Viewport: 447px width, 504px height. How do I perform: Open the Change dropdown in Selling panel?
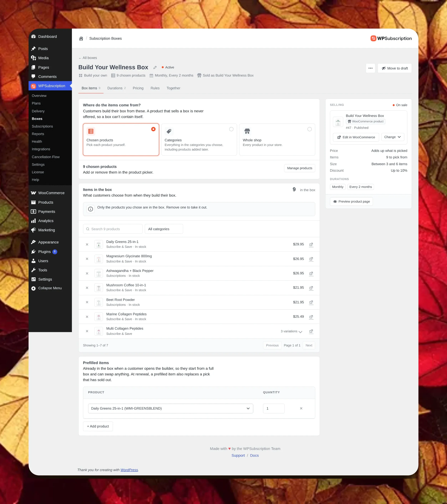pos(393,137)
